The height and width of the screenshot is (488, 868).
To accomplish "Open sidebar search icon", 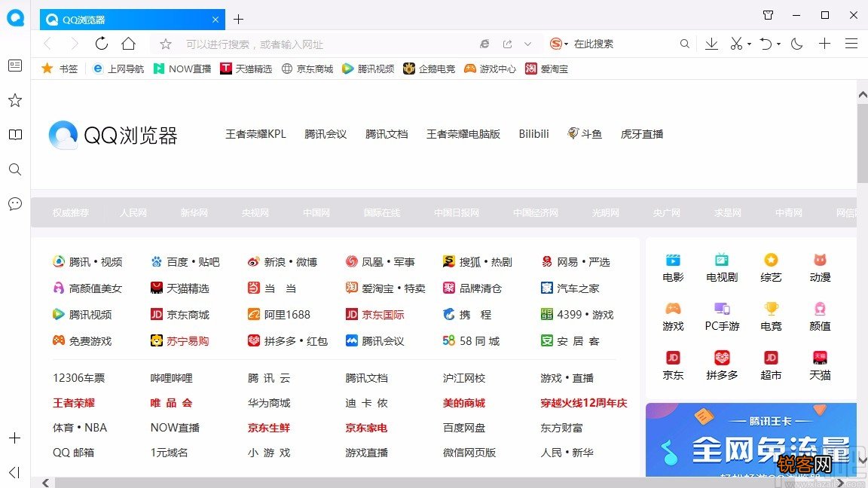I will [15, 169].
